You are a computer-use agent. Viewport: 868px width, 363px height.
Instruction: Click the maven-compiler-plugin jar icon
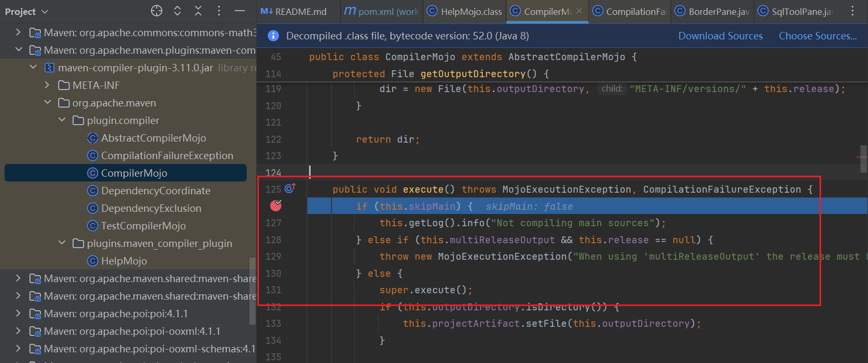(x=50, y=68)
